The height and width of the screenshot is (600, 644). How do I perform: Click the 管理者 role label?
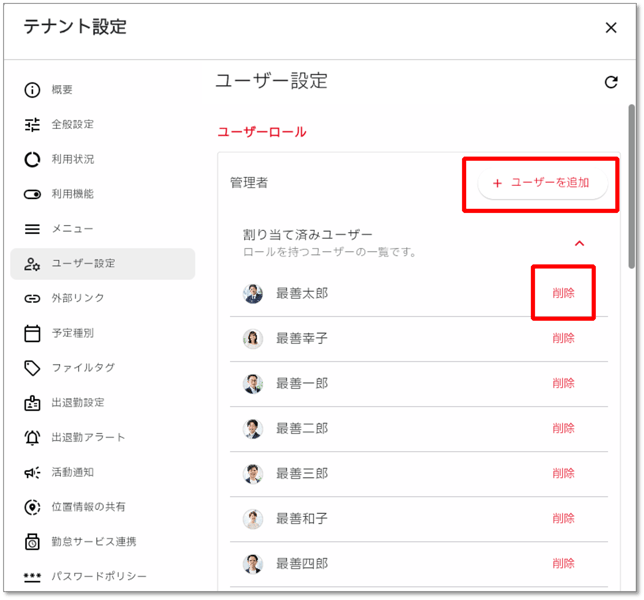[249, 183]
